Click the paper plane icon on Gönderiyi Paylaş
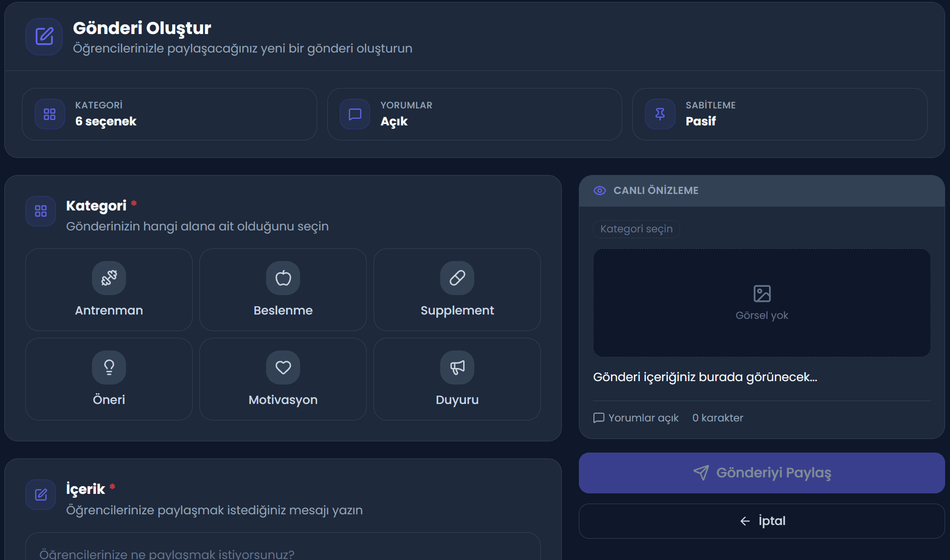 pyautogui.click(x=701, y=472)
